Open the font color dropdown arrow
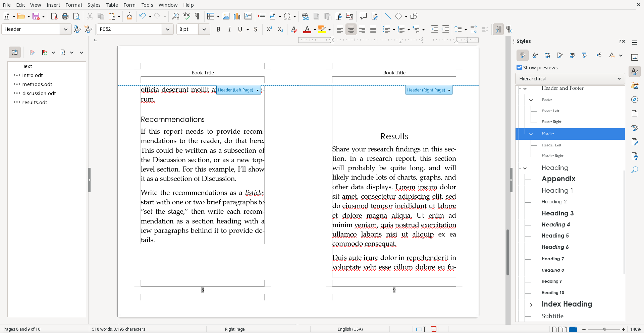644x333 pixels. coord(315,29)
